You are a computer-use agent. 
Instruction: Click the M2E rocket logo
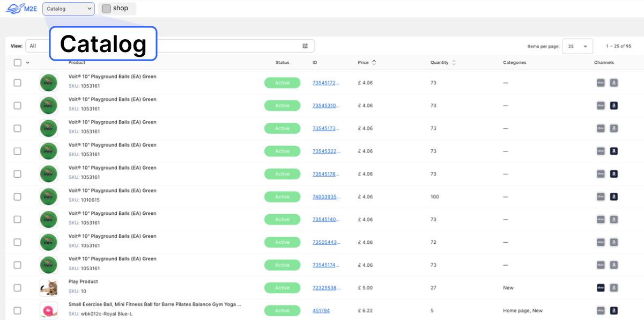pos(20,9)
